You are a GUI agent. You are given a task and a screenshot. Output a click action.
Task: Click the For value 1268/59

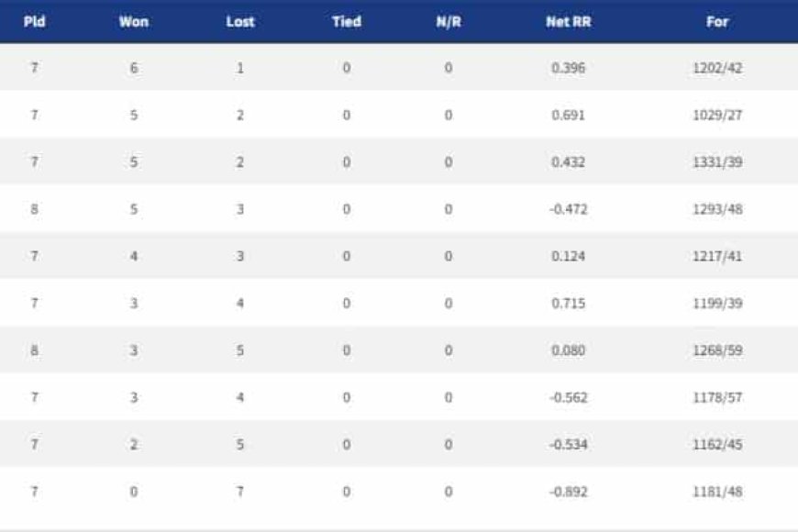(717, 350)
